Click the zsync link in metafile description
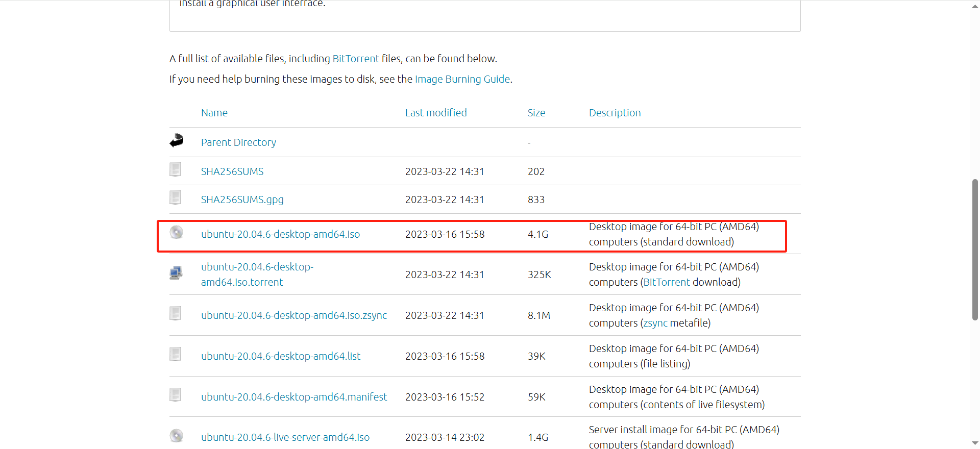The image size is (980, 449). (655, 323)
